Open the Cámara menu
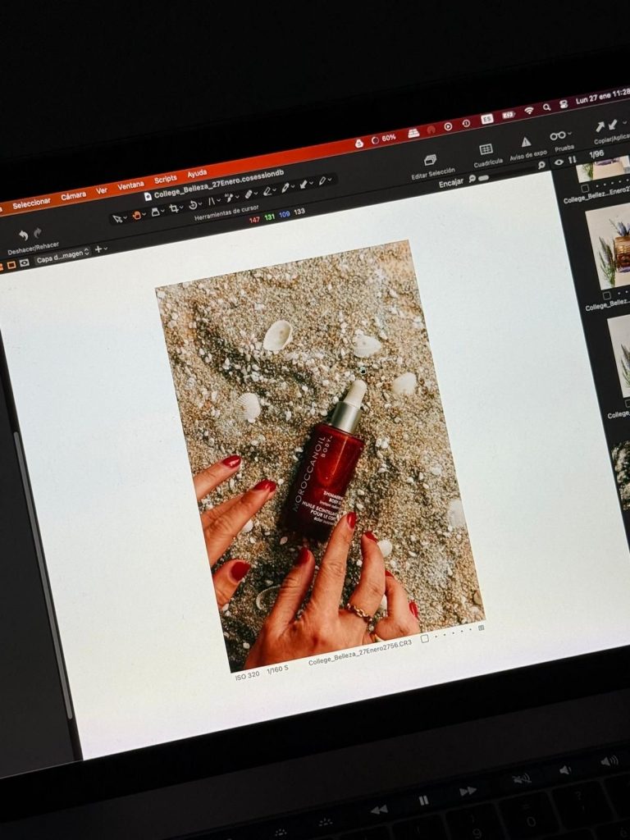Viewport: 630px width, 840px height. 73,196
